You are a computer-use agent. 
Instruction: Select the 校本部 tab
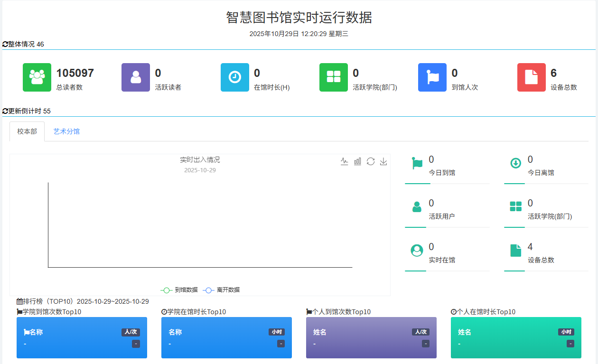coord(27,131)
